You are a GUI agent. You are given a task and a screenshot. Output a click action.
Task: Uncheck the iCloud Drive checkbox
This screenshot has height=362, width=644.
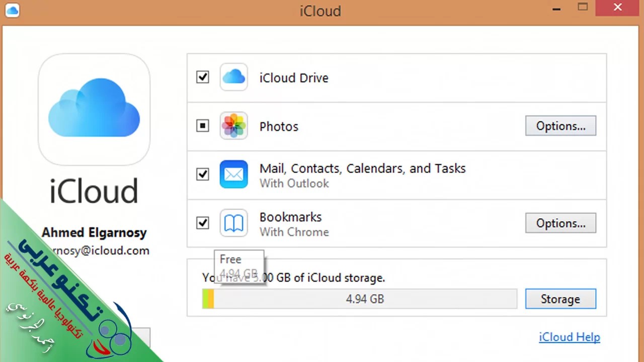pos(203,77)
